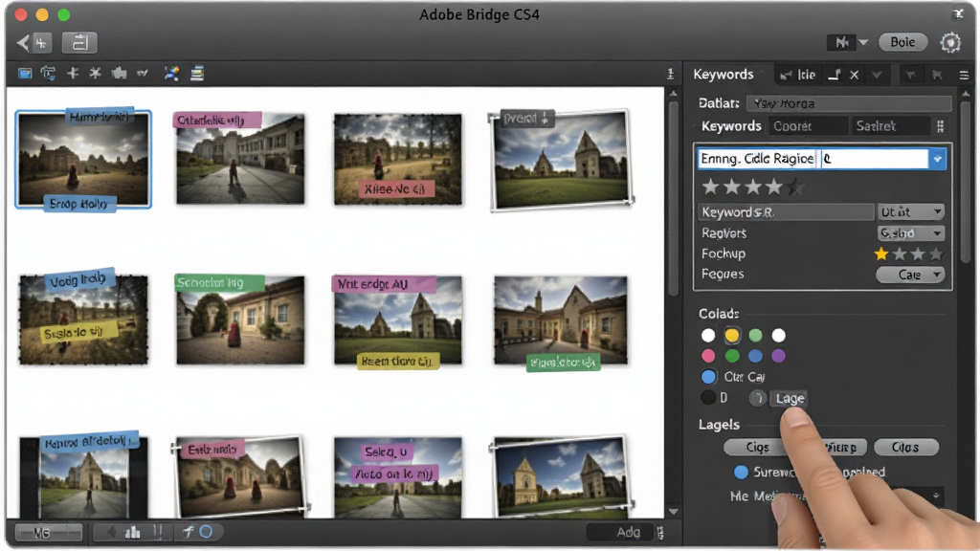Viewport: 980px width, 551px height.
Task: Go back with the left arrow
Action: pyautogui.click(x=23, y=42)
